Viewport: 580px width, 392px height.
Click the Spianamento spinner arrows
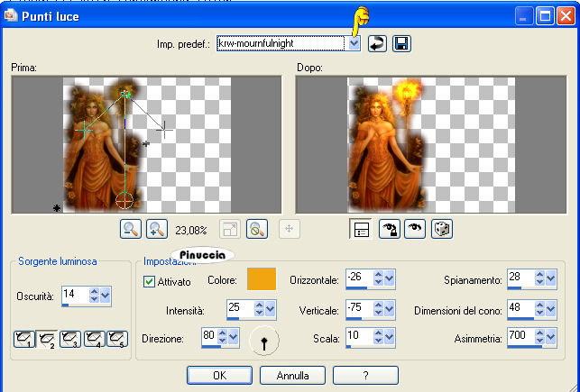(x=540, y=278)
